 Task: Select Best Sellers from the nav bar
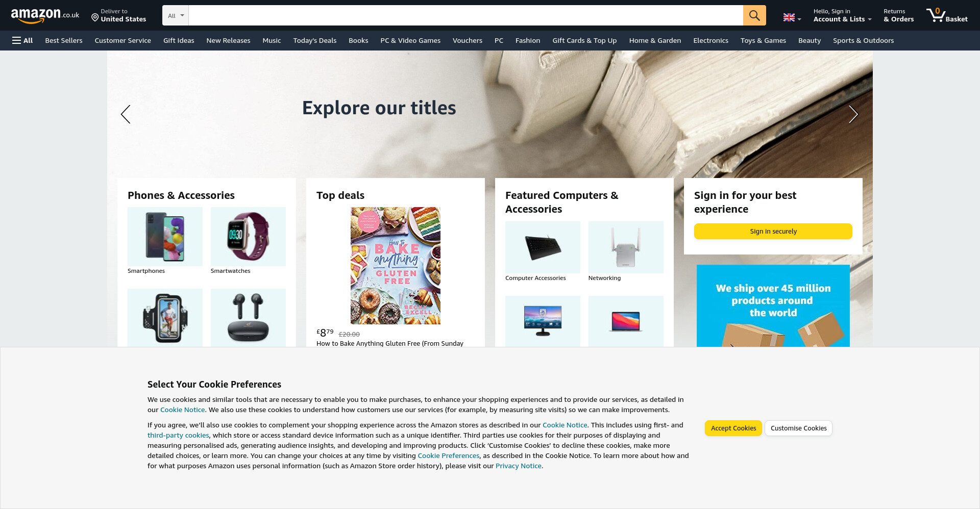(x=64, y=40)
